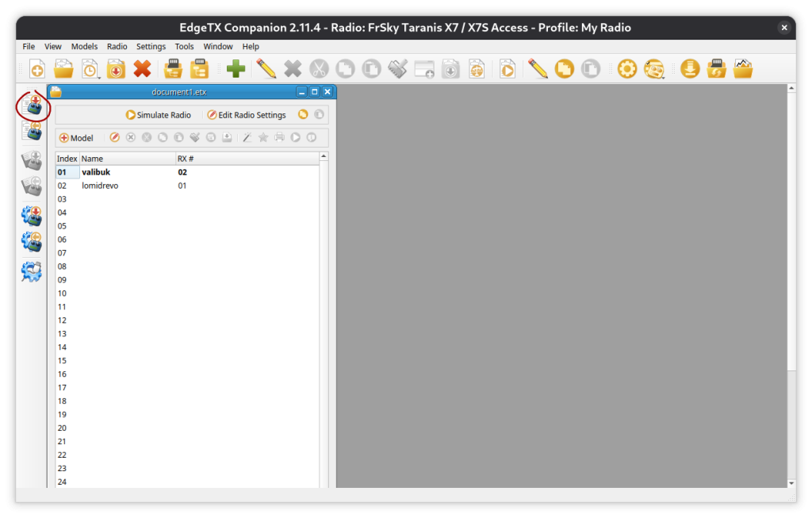
Task: Click the open-folder icon in main toolbar
Action: pyautogui.click(x=63, y=69)
